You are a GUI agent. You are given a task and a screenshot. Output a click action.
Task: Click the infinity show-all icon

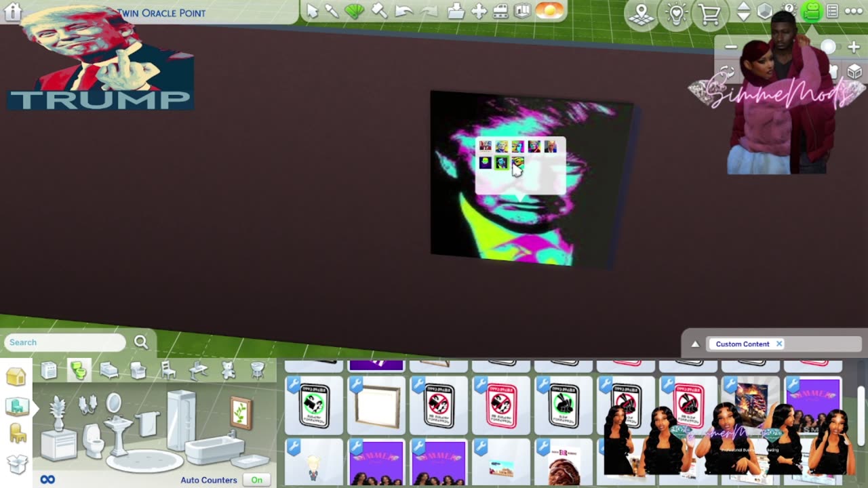(47, 480)
